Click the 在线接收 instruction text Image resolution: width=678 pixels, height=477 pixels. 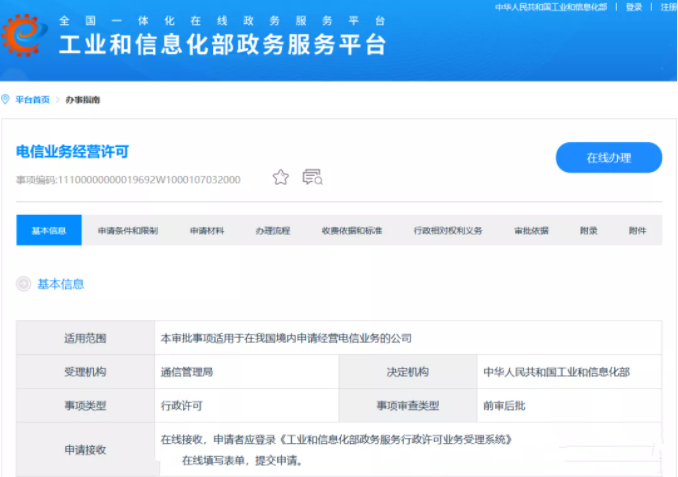coord(336,450)
